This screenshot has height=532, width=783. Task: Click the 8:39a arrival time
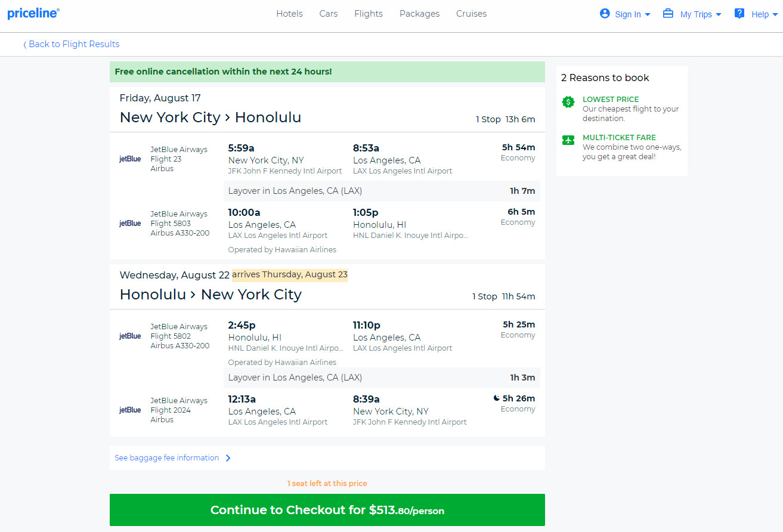(x=366, y=399)
